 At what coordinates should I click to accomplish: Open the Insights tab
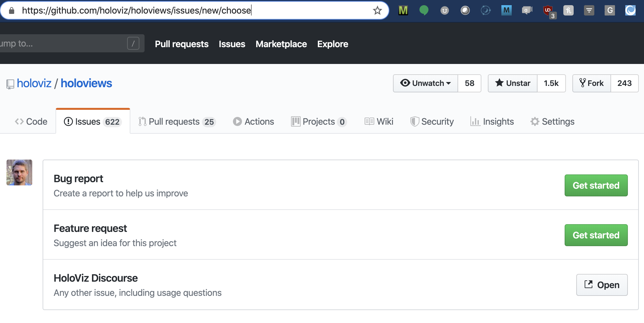pos(492,122)
